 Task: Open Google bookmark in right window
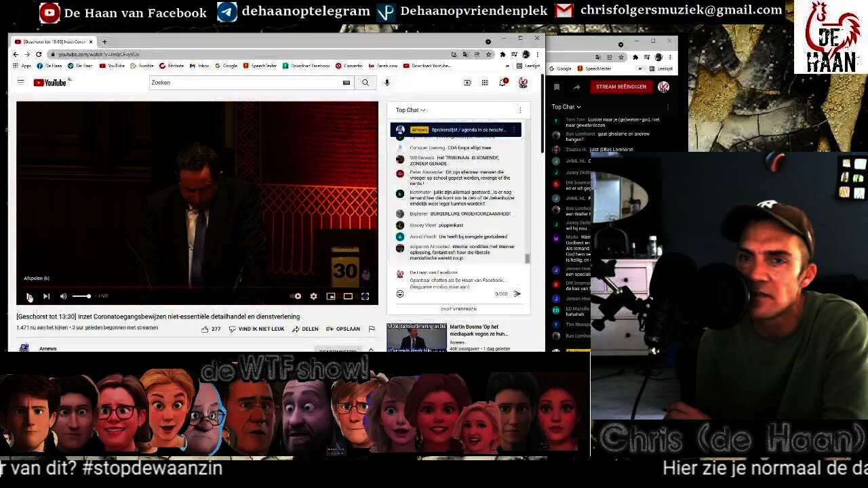point(560,68)
